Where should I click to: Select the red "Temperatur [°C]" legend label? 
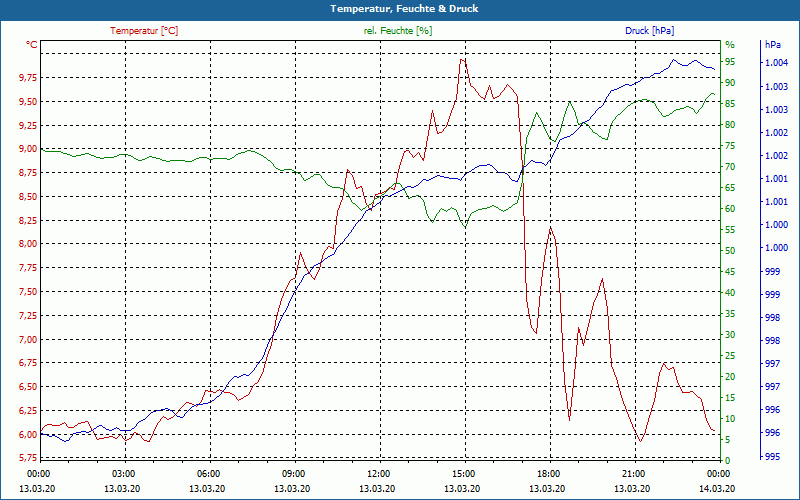(144, 31)
